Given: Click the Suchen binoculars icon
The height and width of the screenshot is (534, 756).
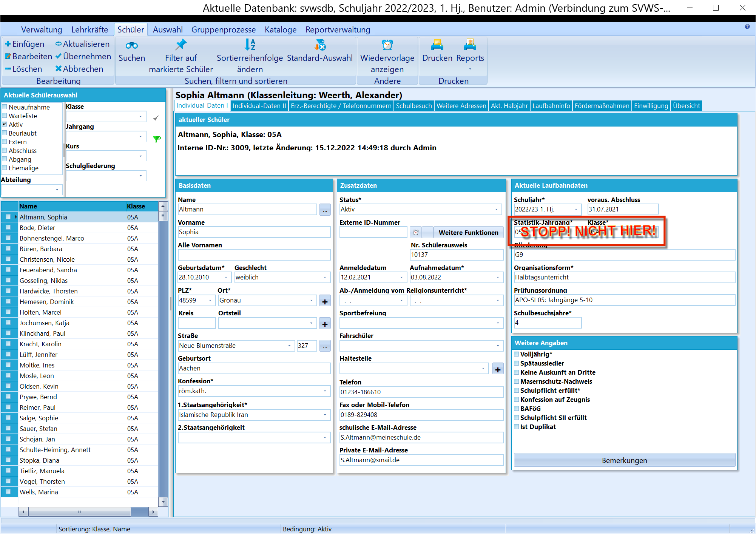Looking at the screenshot, I should click(x=131, y=45).
